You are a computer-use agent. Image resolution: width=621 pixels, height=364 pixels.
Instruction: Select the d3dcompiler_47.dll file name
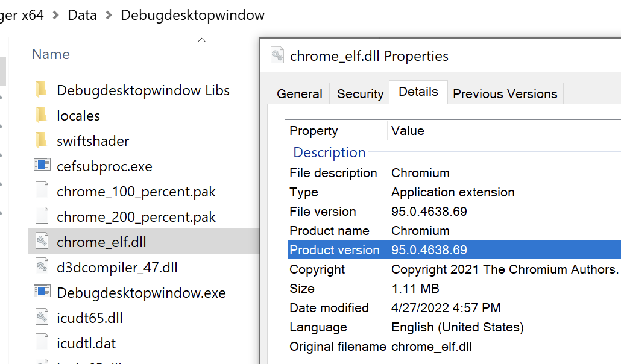(117, 268)
